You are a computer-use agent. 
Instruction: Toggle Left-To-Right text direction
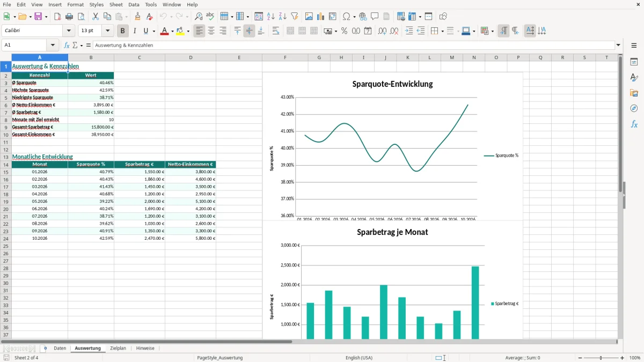(x=503, y=31)
